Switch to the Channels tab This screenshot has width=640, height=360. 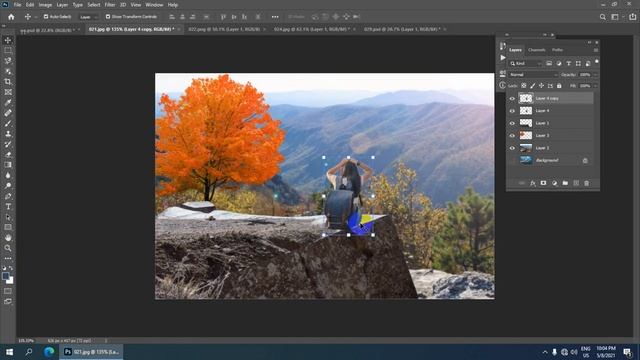click(x=537, y=50)
